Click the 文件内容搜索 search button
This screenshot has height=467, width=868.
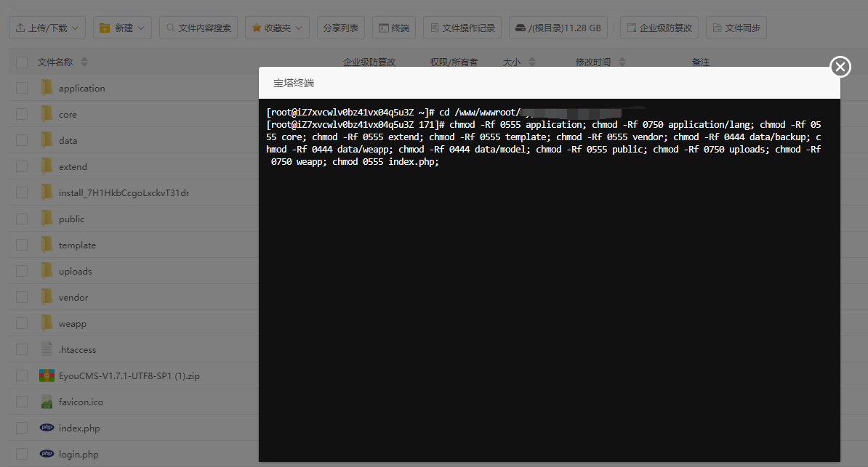pos(198,28)
